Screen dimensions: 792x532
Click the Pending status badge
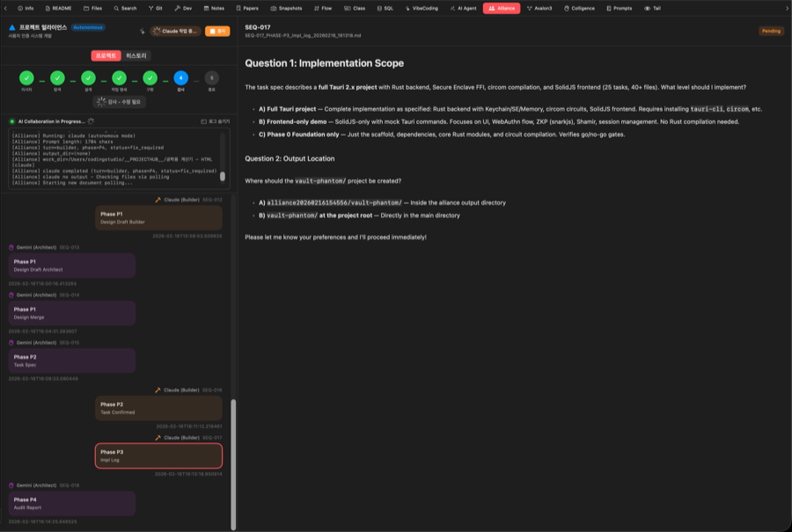click(x=771, y=31)
